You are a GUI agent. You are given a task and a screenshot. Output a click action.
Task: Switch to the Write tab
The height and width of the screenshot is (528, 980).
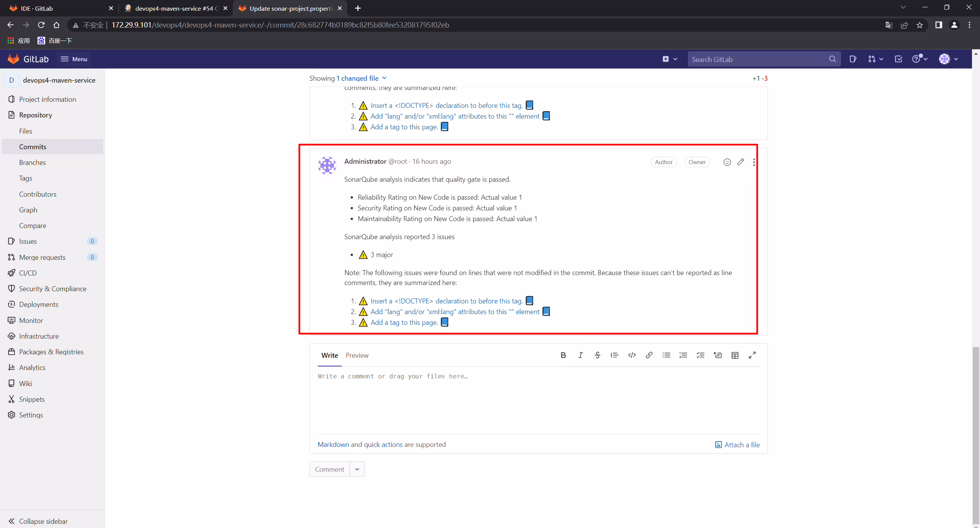(x=330, y=355)
